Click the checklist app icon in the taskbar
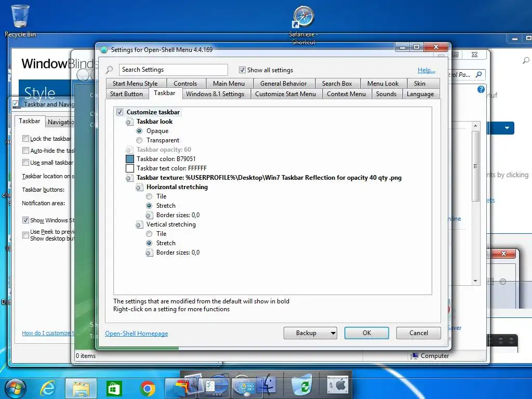This screenshot has width=532, height=399. click(213, 388)
